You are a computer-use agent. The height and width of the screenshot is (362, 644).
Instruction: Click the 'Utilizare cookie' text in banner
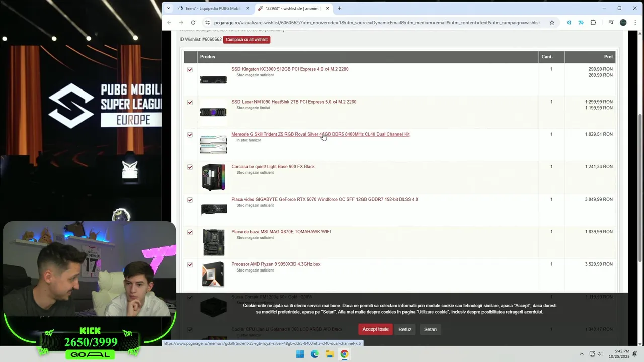[433, 312]
